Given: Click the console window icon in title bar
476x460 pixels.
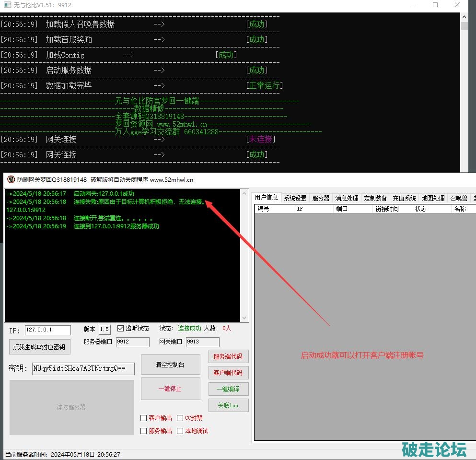Looking at the screenshot, I should (7, 5).
